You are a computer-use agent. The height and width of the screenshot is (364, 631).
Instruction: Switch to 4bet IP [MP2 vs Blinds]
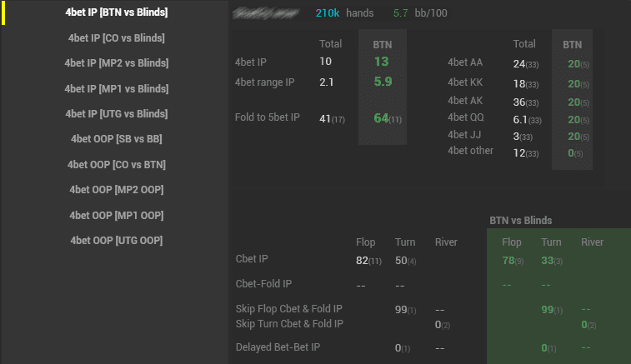117,63
